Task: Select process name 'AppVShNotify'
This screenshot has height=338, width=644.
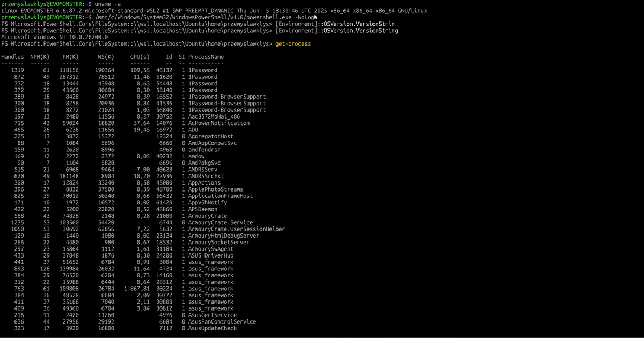Action: [x=208, y=202]
